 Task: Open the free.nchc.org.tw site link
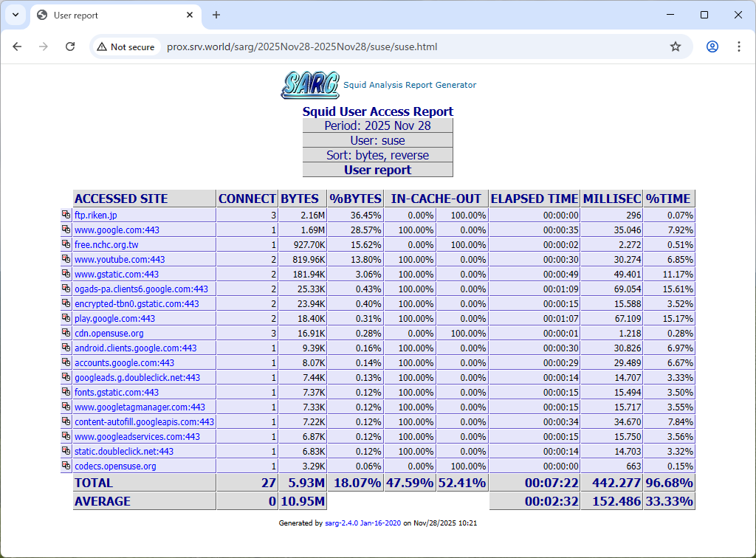[x=106, y=245]
